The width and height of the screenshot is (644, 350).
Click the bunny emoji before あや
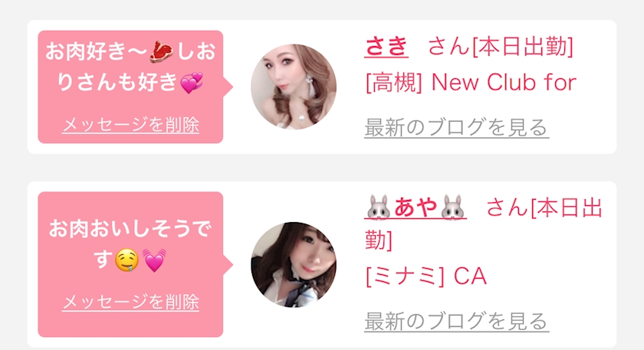point(378,207)
